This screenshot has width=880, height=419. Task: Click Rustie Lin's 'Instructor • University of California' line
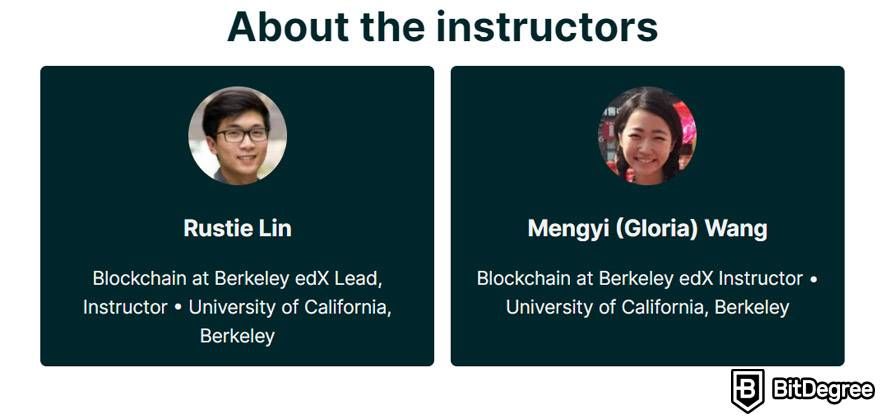237,307
